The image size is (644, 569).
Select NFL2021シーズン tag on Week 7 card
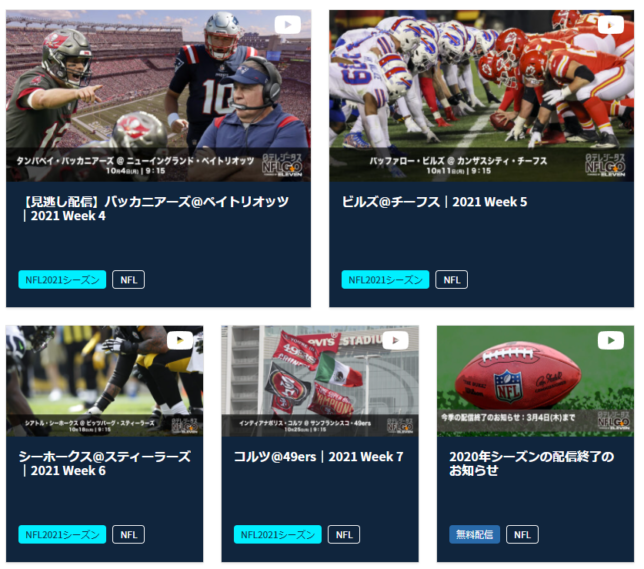point(278,534)
